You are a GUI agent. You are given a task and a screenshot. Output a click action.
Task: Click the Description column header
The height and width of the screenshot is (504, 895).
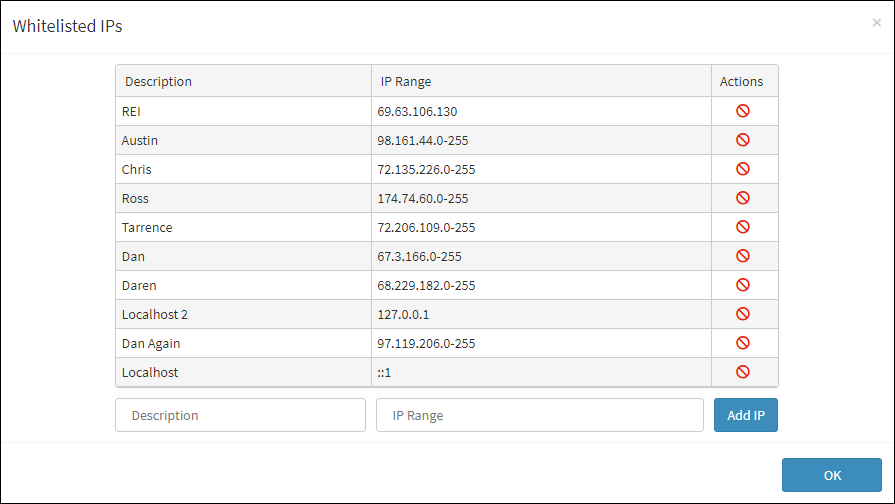point(159,81)
